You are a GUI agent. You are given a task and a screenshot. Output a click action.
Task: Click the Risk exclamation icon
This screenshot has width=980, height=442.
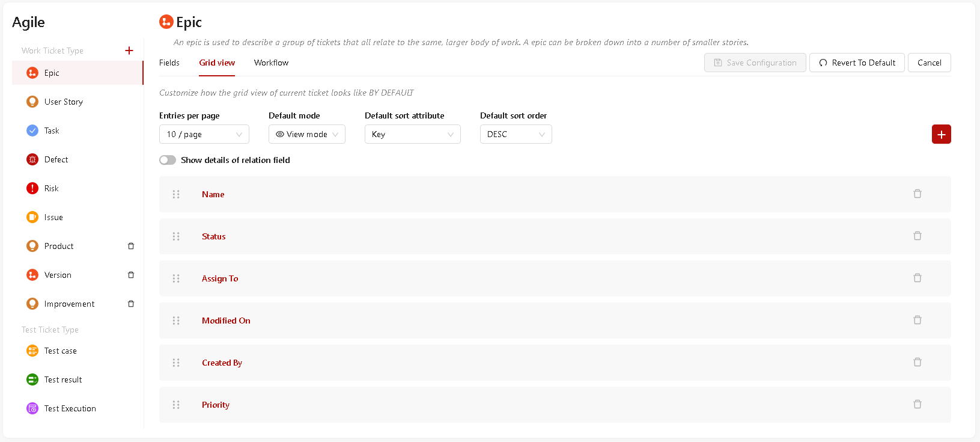pyautogui.click(x=32, y=188)
